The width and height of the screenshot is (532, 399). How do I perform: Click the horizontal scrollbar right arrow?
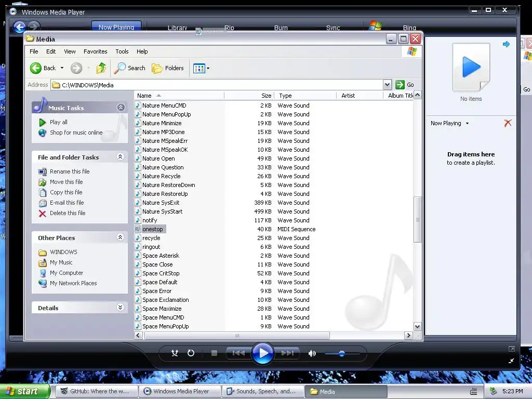(408, 336)
